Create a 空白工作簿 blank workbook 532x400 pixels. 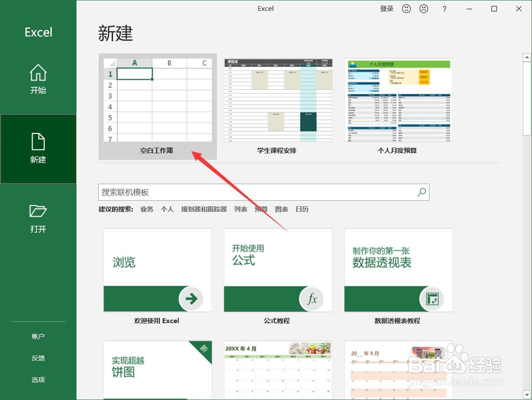158,106
